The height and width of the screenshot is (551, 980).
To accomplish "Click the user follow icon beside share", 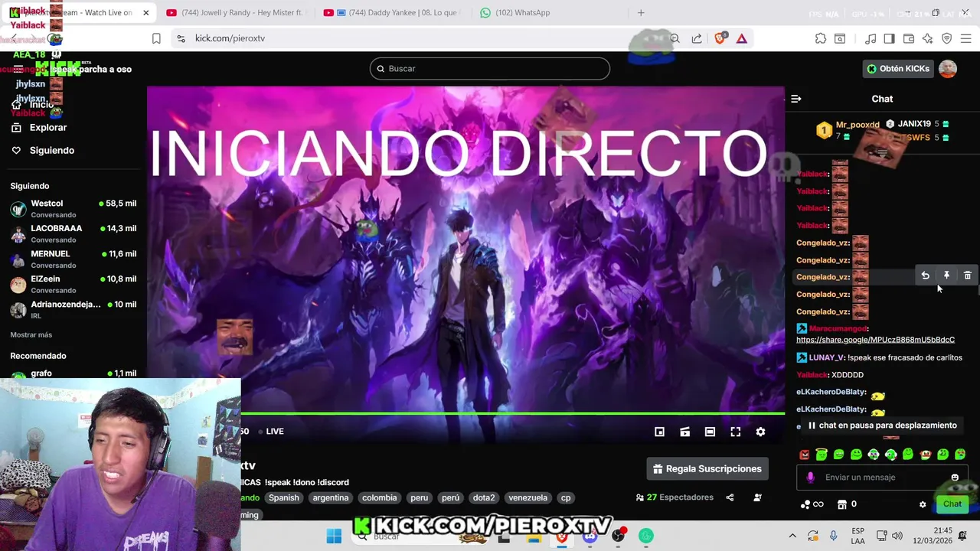I will coord(757,497).
